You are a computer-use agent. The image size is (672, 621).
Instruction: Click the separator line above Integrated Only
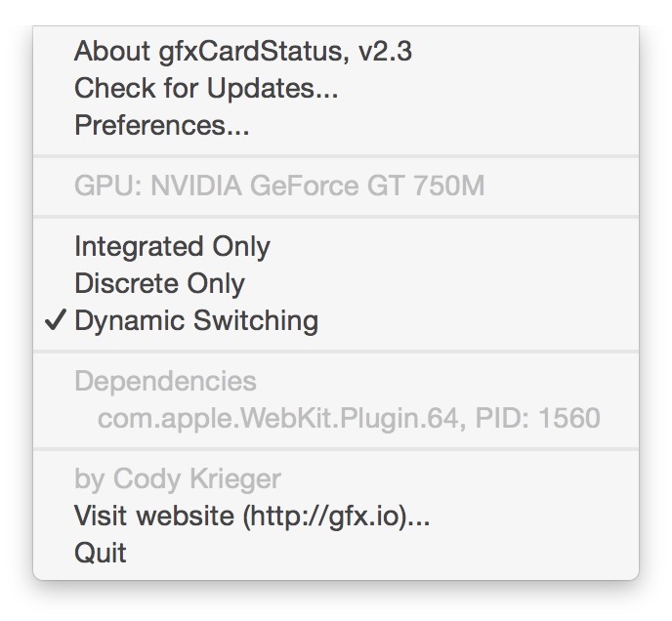tap(336, 216)
